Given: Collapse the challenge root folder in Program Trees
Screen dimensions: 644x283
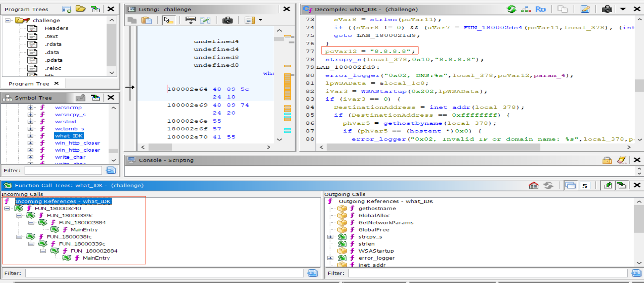Looking at the screenshot, I should [x=7, y=20].
